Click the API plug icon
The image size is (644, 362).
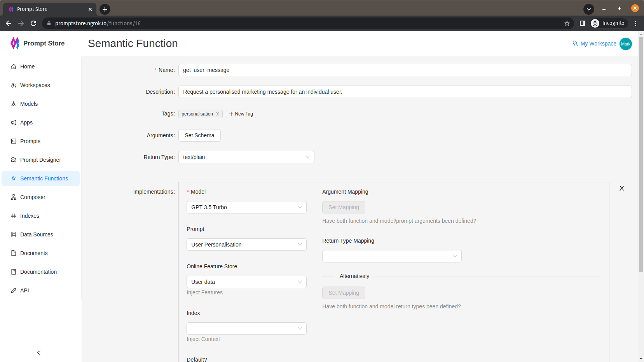[x=14, y=290]
